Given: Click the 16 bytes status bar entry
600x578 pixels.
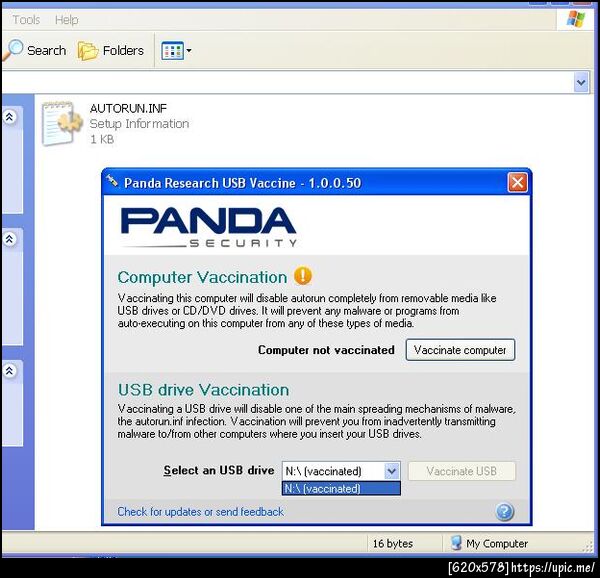Looking at the screenshot, I should pyautogui.click(x=393, y=544).
